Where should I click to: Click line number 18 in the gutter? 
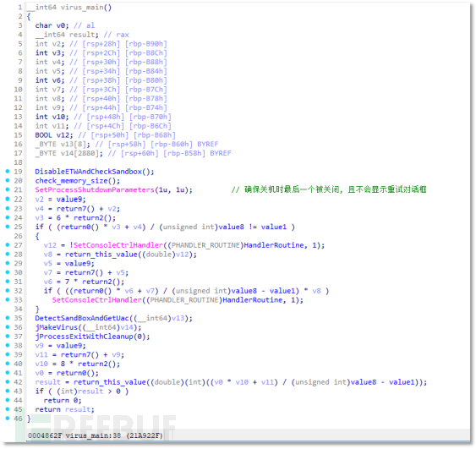[x=18, y=162]
